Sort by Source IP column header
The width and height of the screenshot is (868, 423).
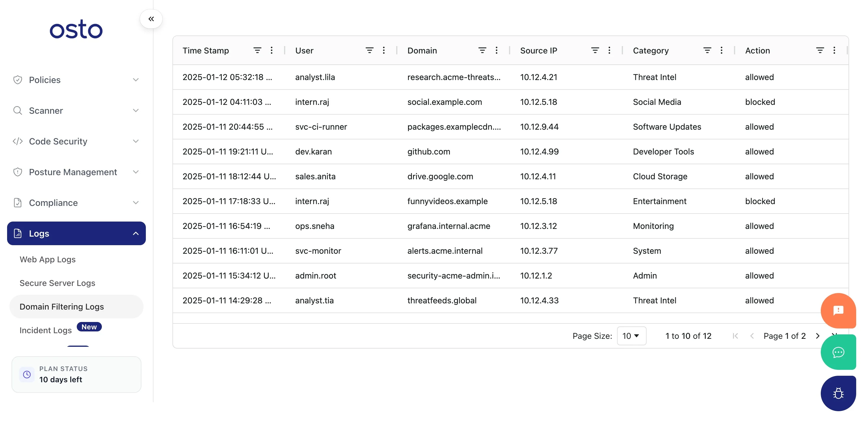(539, 51)
